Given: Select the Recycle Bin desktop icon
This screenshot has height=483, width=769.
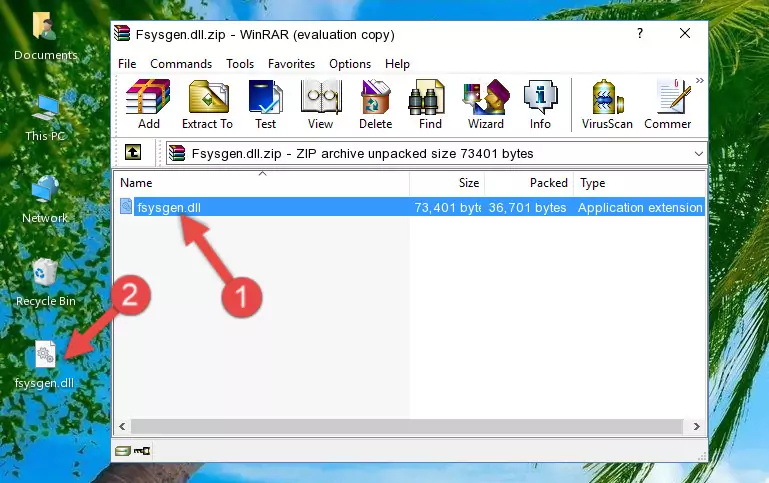Looking at the screenshot, I should [x=45, y=282].
